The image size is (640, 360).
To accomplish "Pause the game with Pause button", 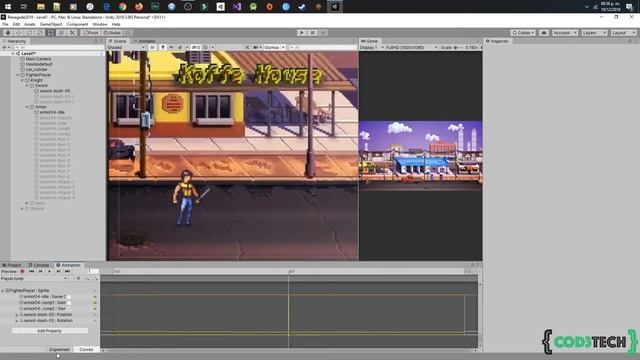I will tap(312, 33).
